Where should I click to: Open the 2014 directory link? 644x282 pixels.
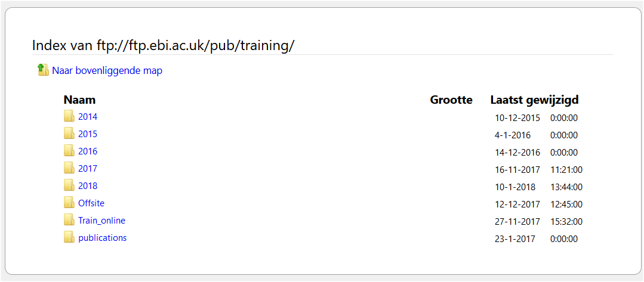coord(88,117)
